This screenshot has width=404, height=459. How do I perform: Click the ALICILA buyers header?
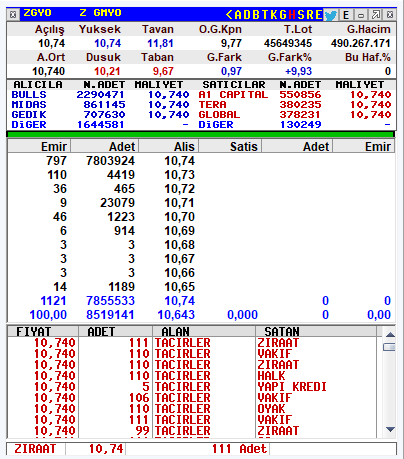pos(38,85)
